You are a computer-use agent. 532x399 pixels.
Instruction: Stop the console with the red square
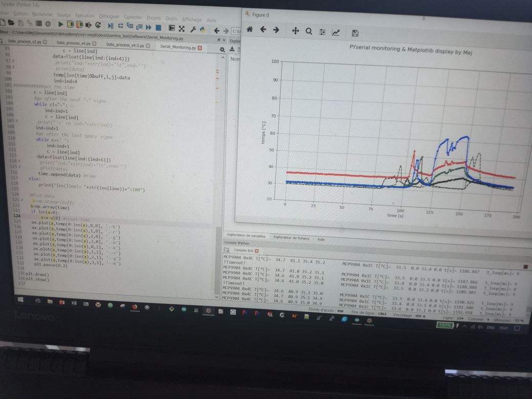point(525,267)
